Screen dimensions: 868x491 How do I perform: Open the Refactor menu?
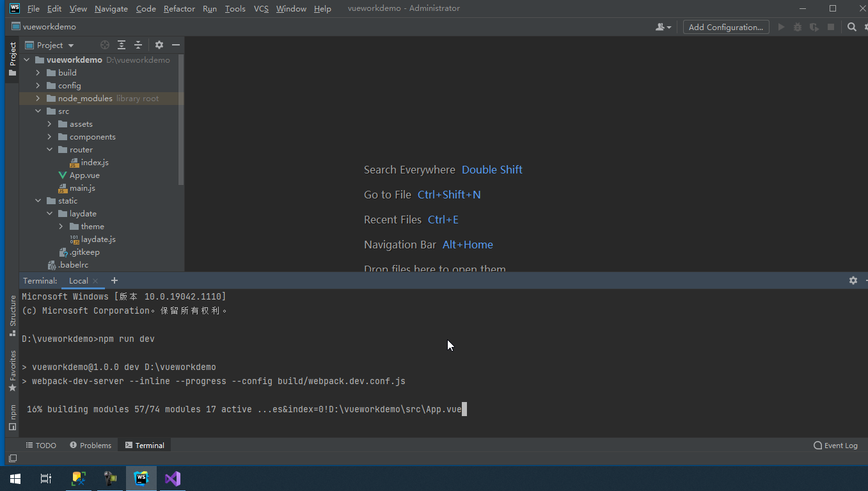tap(179, 8)
